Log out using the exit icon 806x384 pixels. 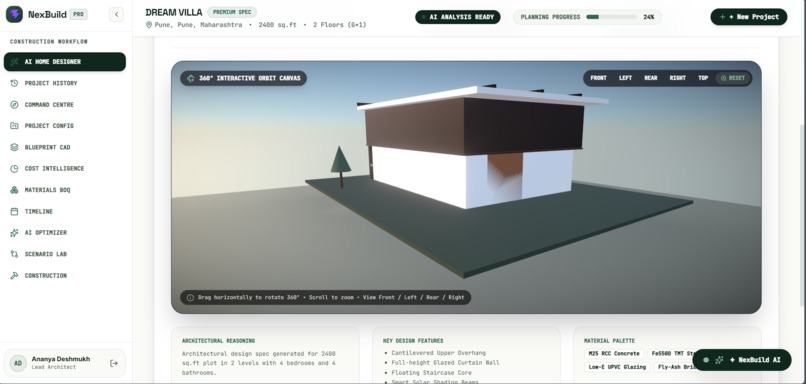coord(114,363)
